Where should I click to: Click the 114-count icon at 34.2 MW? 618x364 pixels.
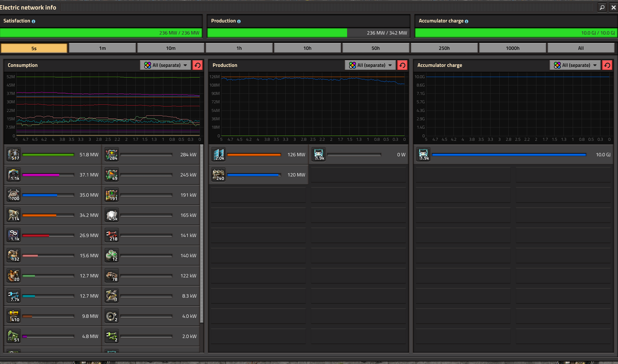point(14,215)
